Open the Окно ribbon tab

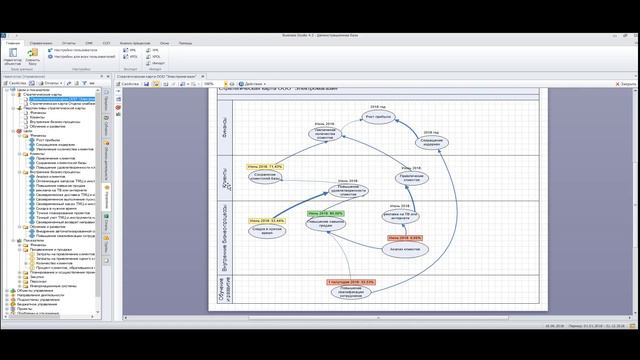point(164,43)
